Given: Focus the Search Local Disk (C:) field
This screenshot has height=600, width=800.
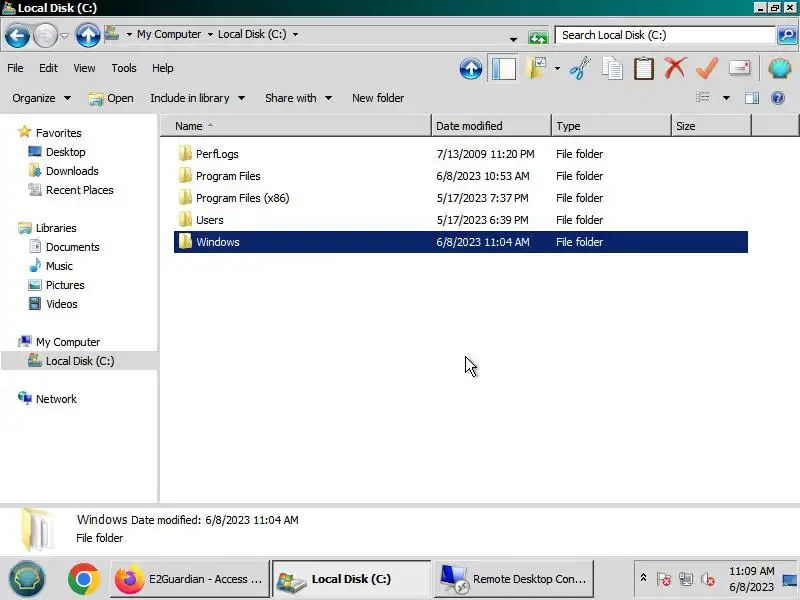Looking at the screenshot, I should coord(665,35).
